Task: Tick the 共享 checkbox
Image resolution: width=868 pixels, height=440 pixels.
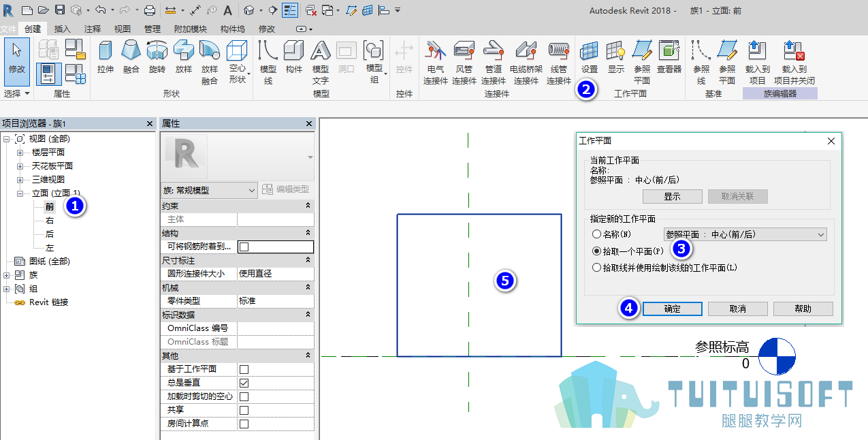Action: 244,410
